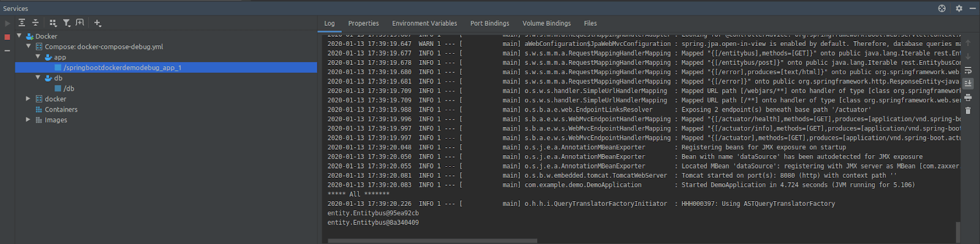
Task: Click the Expand All icon in the Services toolbar
Action: point(22,23)
